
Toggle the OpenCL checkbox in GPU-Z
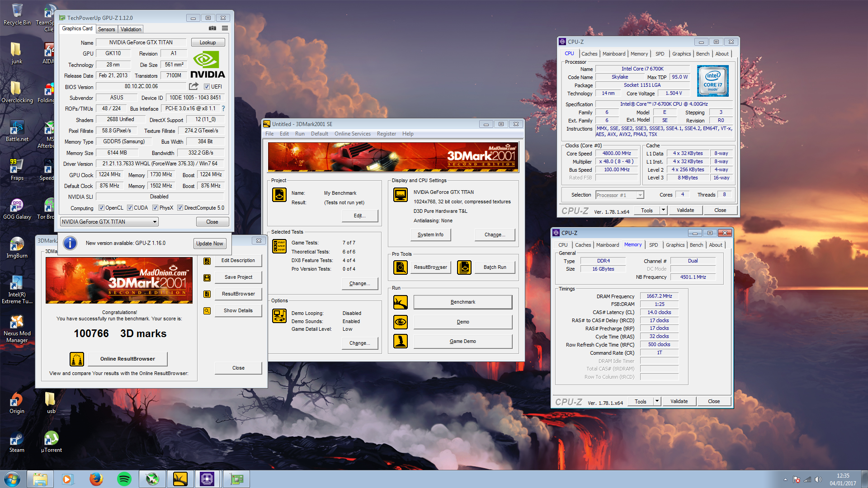click(x=102, y=208)
